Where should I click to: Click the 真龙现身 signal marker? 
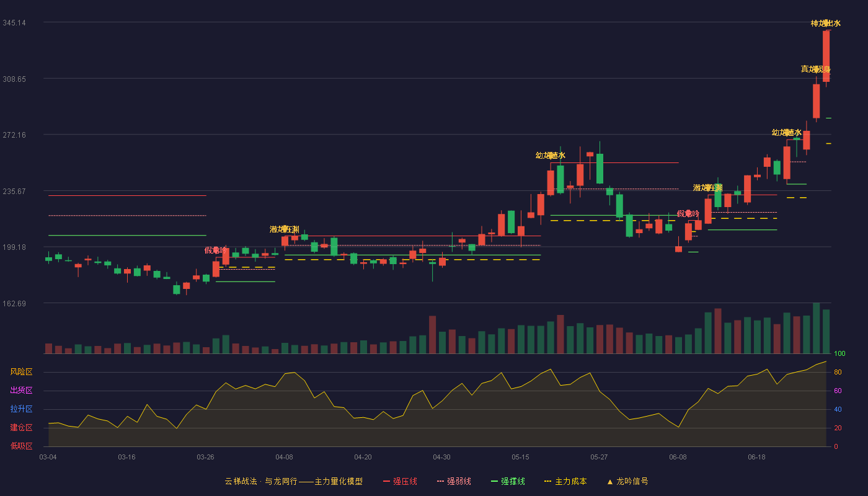pos(816,69)
